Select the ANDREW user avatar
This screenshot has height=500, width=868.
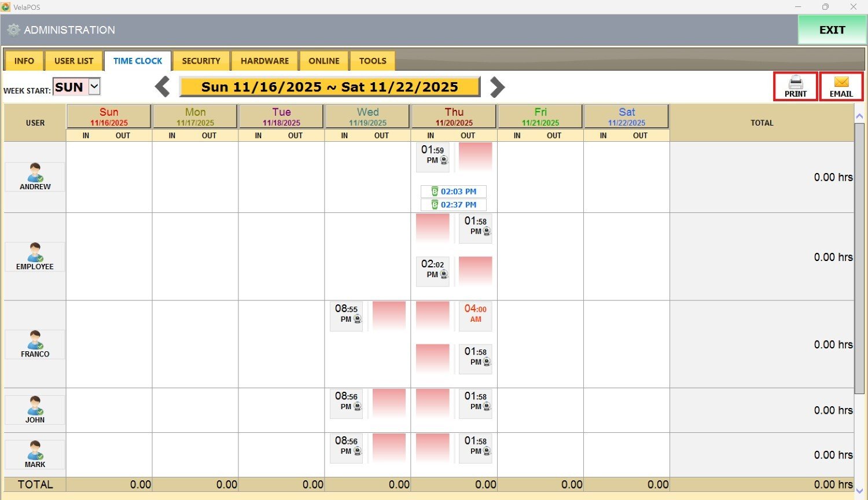coord(35,172)
